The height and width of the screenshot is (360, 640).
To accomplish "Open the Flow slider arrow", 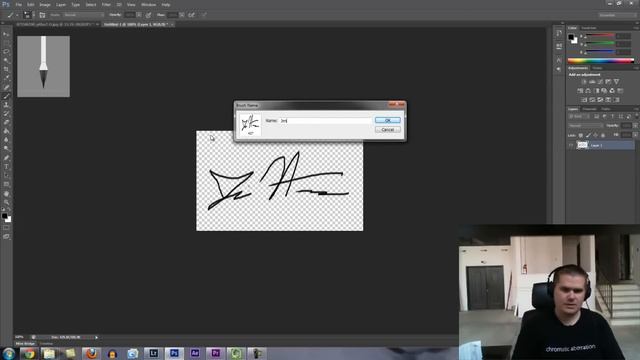I will click(x=182, y=15).
